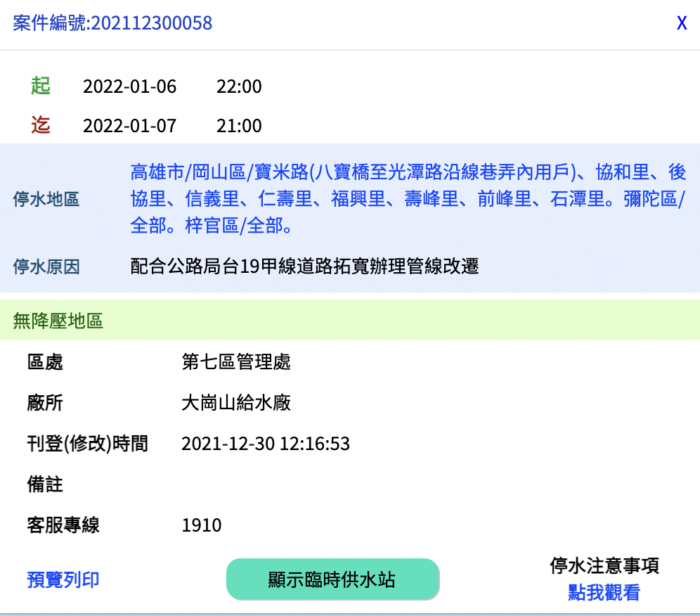Select the end time 21:00
Screen dimensions: 700x616
pyautogui.click(x=239, y=126)
